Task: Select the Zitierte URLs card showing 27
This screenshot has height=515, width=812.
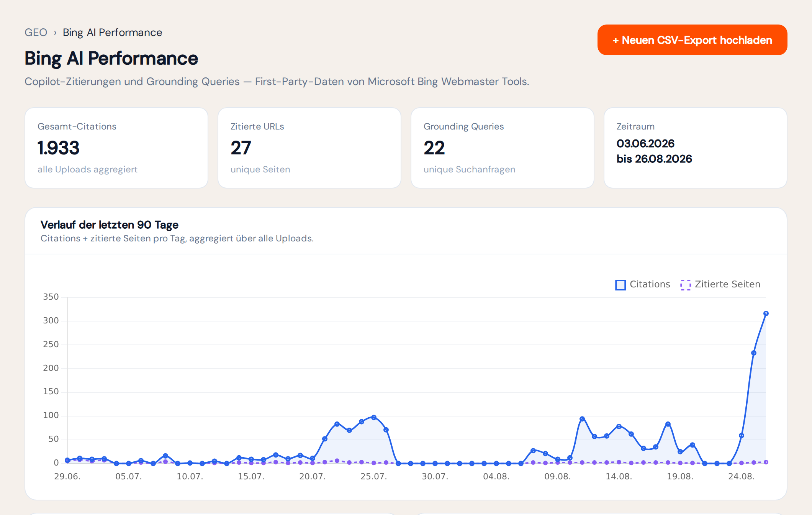Action: coord(309,148)
